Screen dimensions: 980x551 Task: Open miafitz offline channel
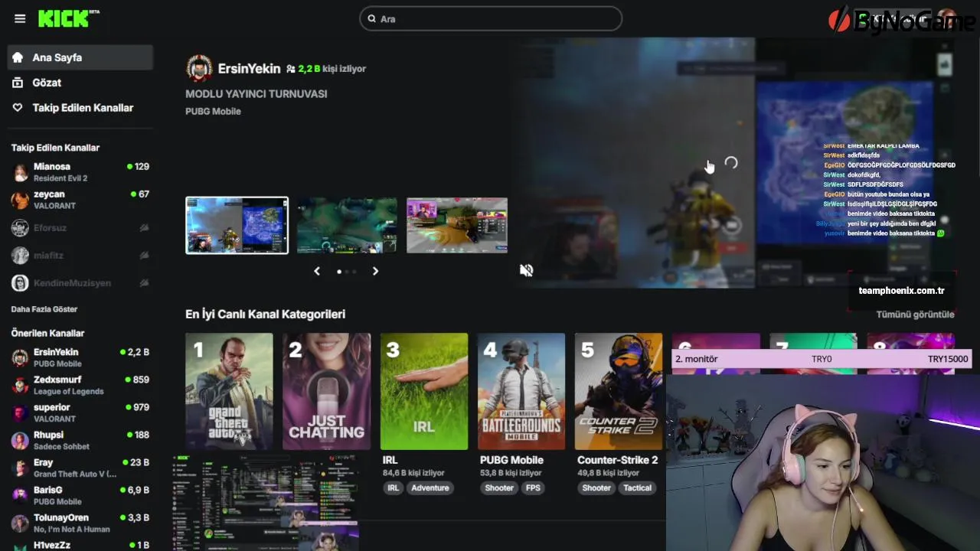[x=80, y=255]
